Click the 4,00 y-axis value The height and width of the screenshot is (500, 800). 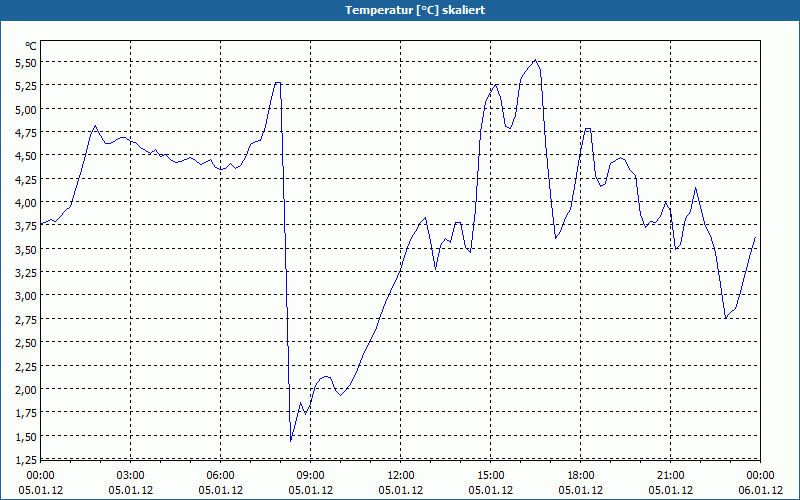26,203
